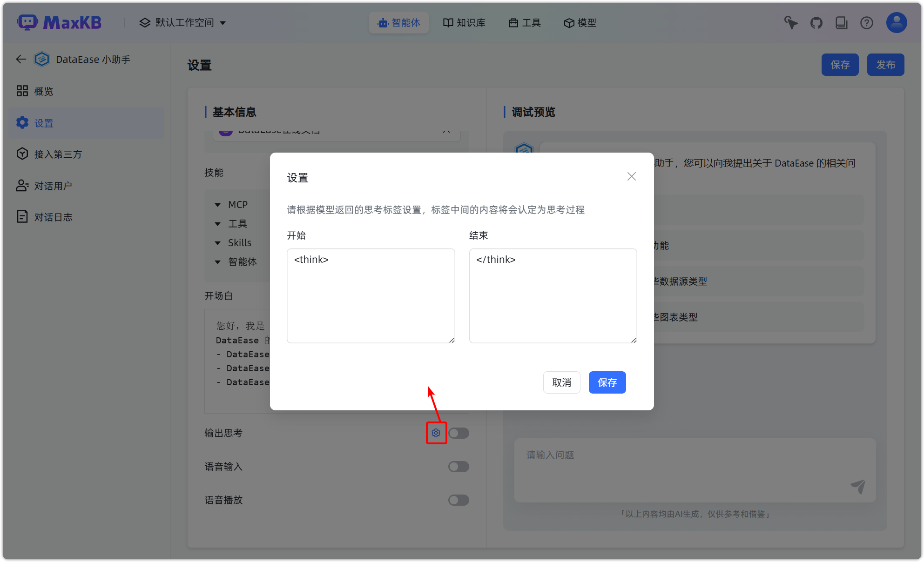Click inside the 开始 think tag field
Image resolution: width=924 pixels, height=562 pixels.
pos(370,295)
